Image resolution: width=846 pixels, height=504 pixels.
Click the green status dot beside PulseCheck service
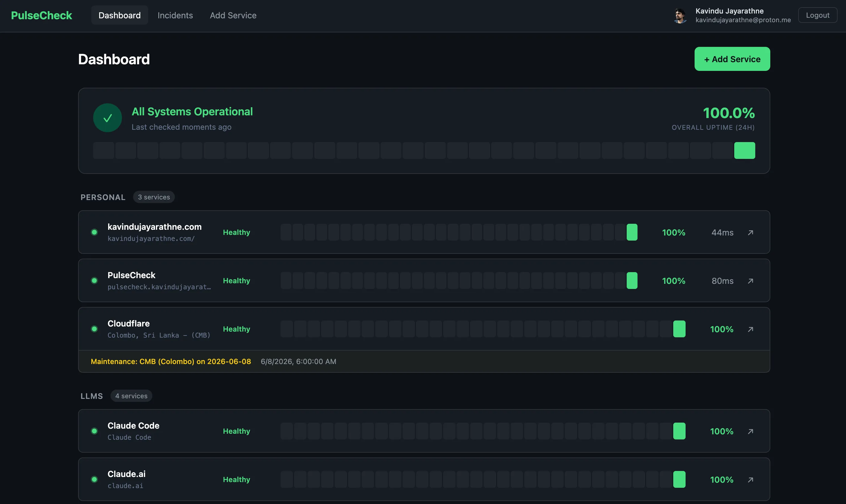(94, 281)
